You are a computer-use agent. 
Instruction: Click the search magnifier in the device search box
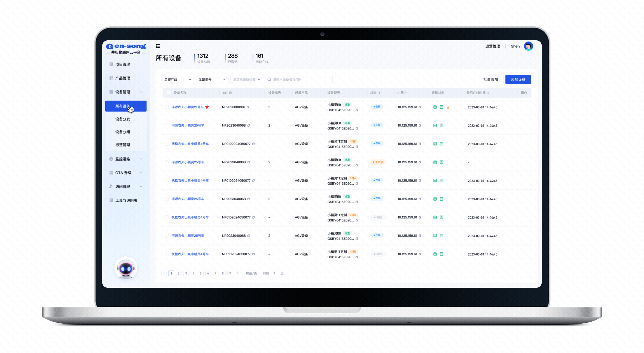(x=269, y=80)
